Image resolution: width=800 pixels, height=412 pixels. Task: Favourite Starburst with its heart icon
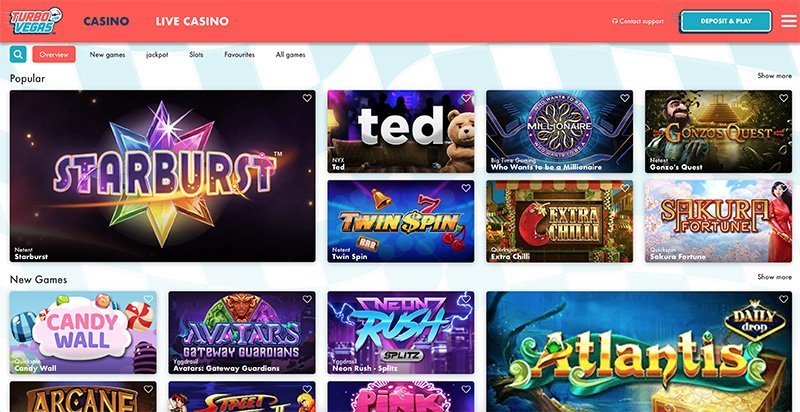click(307, 98)
